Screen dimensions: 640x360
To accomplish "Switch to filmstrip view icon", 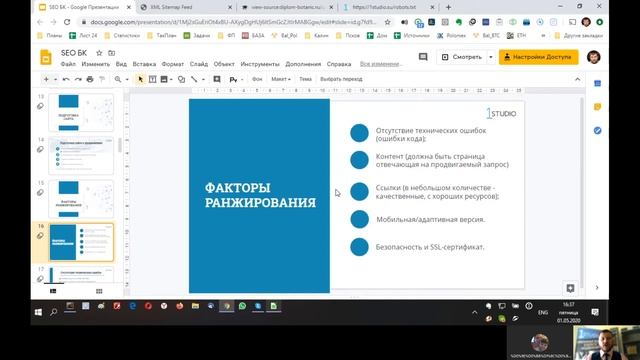I will tap(53, 291).
